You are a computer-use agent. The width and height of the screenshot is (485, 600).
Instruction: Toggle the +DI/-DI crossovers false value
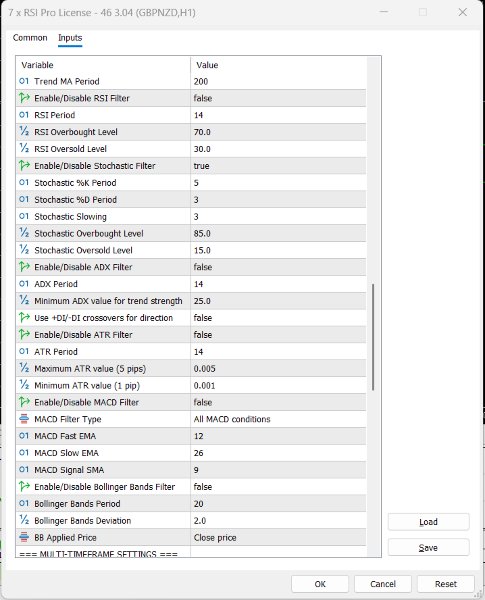[x=278, y=318]
